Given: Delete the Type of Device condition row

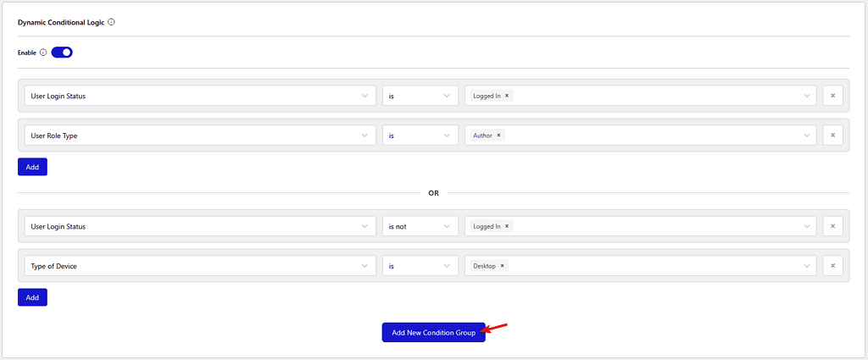Looking at the screenshot, I should [x=832, y=266].
